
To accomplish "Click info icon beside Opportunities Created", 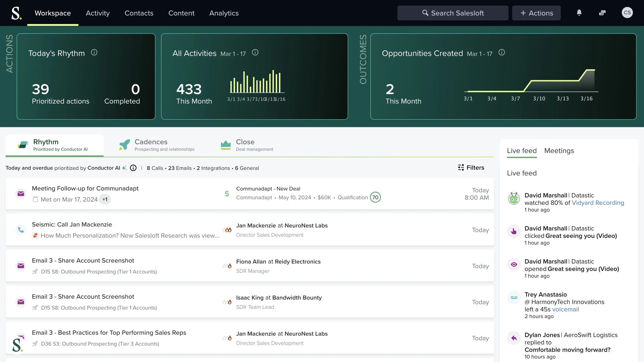I will point(502,52).
